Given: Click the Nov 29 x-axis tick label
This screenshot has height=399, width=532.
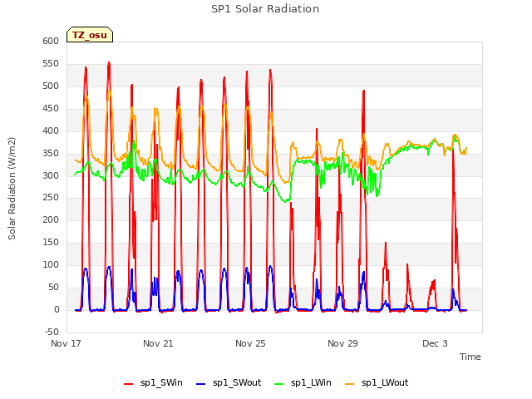Looking at the screenshot, I should (x=342, y=343).
